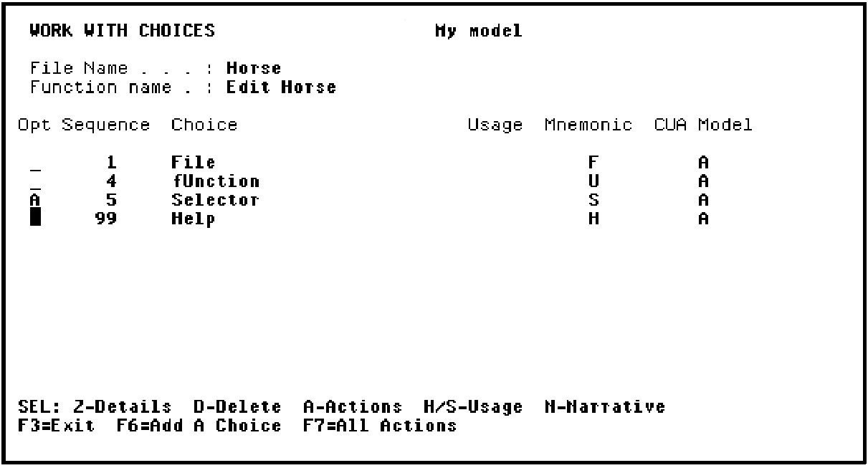The height and width of the screenshot is (468, 868).
Task: Click the Opt field beside fUnction choice
Action: click(35, 183)
